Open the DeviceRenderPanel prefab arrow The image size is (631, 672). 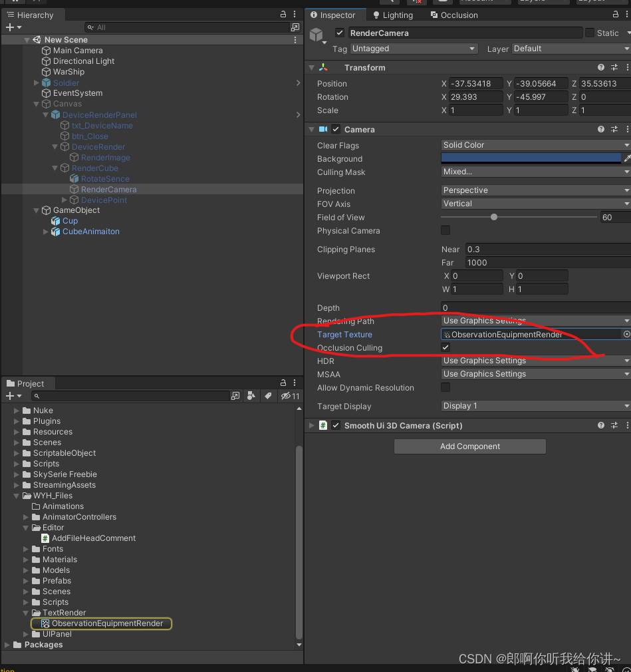coord(298,115)
